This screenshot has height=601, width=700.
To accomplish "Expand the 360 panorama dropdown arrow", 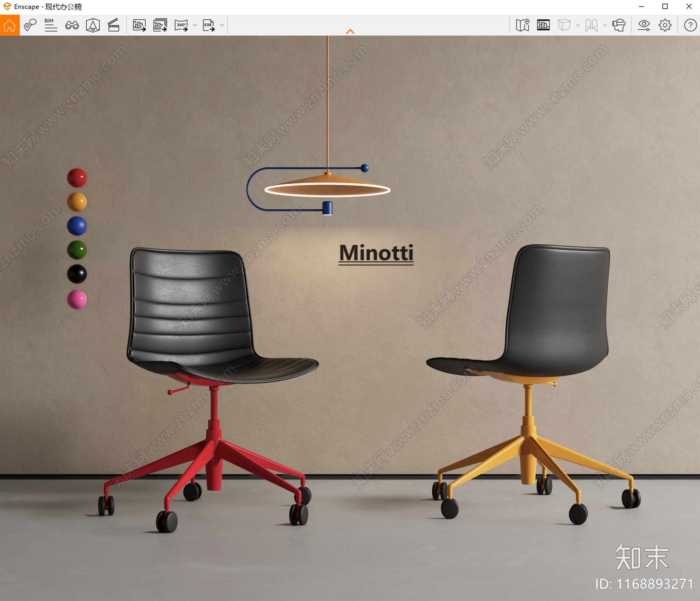I will click(x=195, y=25).
